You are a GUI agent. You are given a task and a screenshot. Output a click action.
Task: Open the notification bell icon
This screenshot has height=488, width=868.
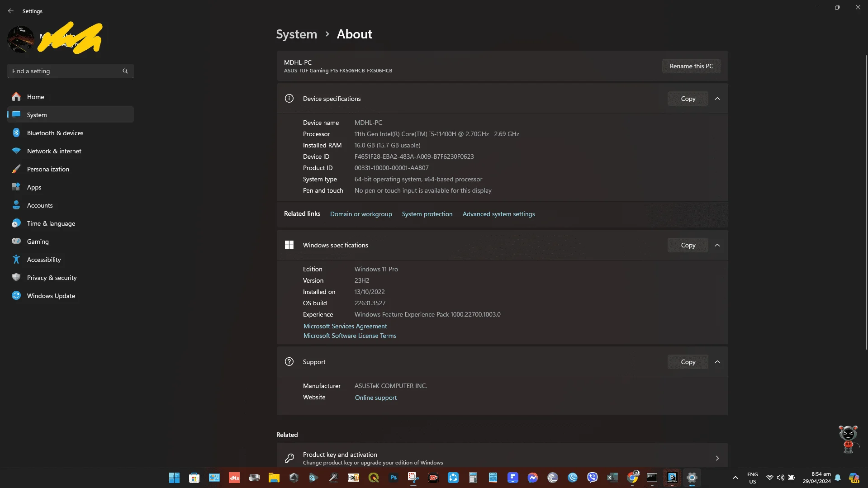[838, 478]
